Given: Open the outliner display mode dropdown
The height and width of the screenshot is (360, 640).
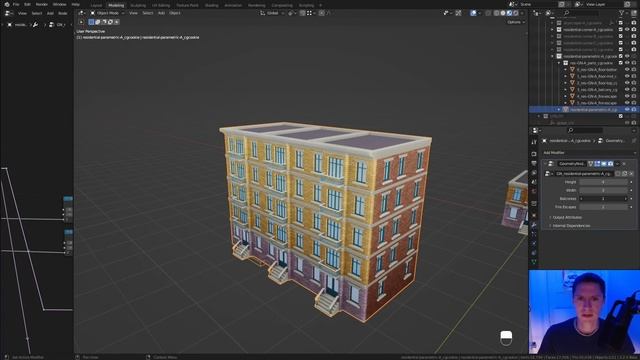Looking at the screenshot, I should coord(550,13).
